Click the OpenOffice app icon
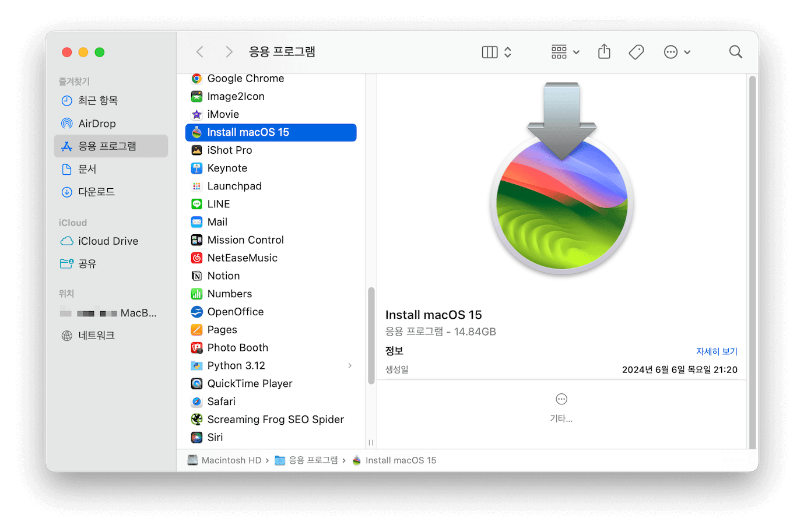The width and height of the screenshot is (804, 532). tap(197, 312)
